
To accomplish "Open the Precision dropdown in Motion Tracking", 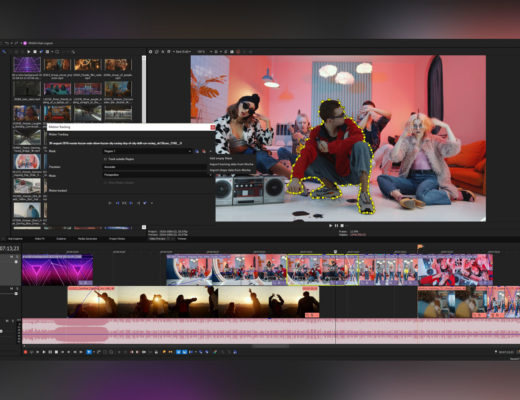I will [155, 167].
